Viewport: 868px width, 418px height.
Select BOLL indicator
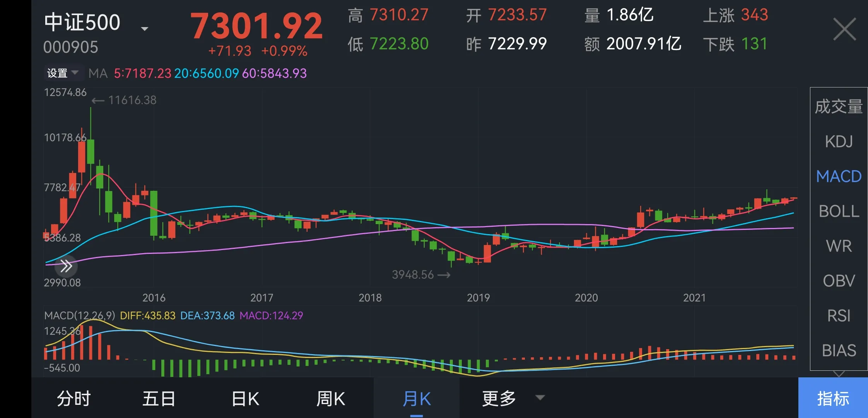(839, 211)
